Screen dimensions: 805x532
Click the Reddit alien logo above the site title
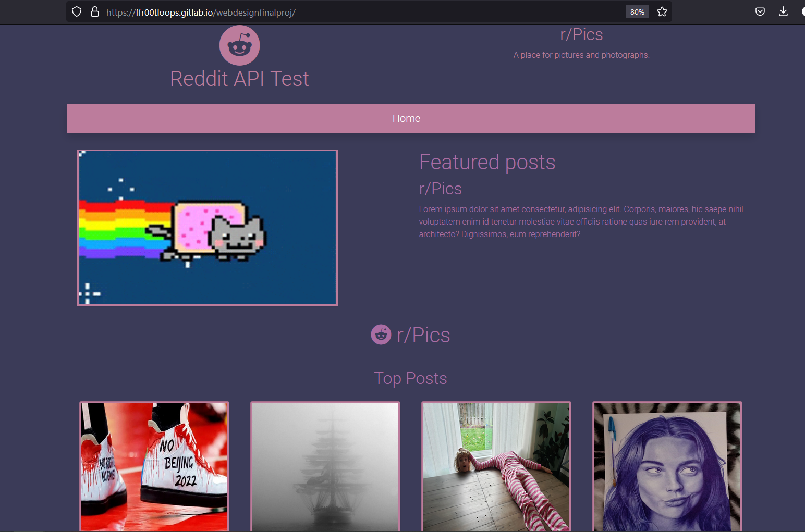(x=239, y=45)
